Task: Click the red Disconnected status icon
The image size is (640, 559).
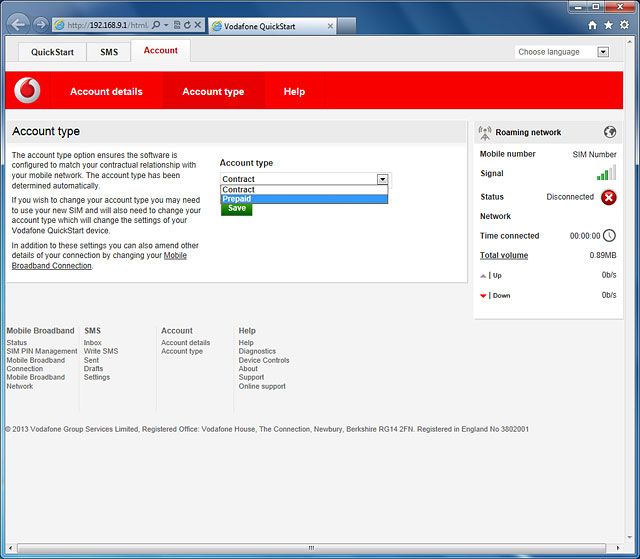Action: [x=609, y=197]
